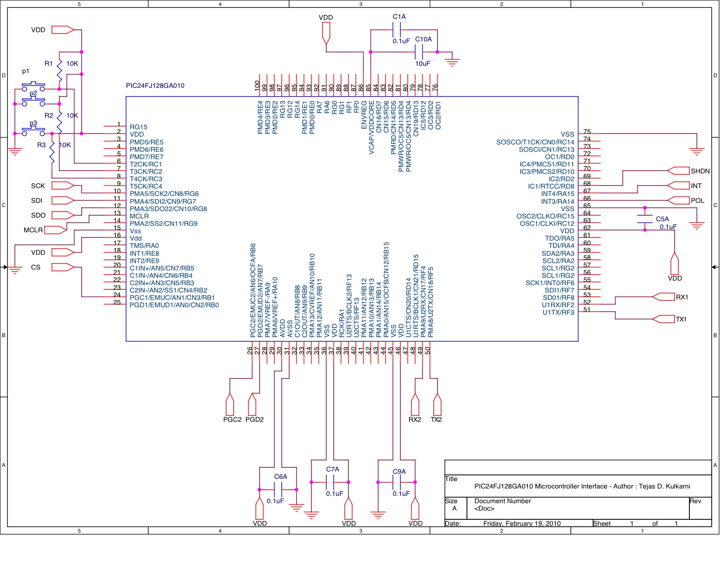
Task: Select capacitor C10A symbol
Action: pos(419,52)
